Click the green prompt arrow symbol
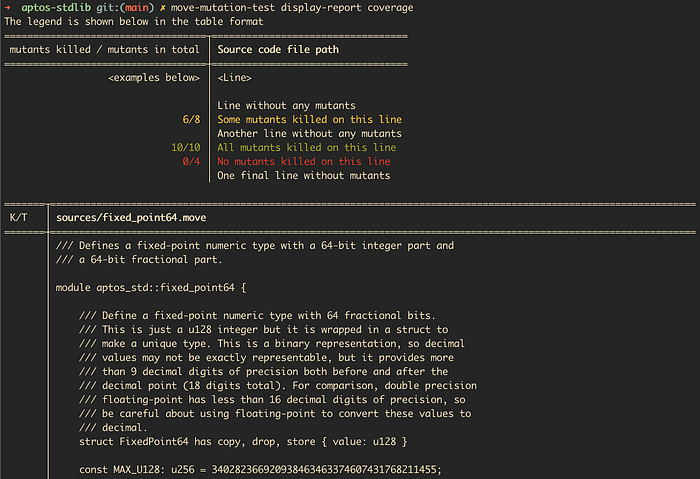This screenshot has height=479, width=700. 8,8
